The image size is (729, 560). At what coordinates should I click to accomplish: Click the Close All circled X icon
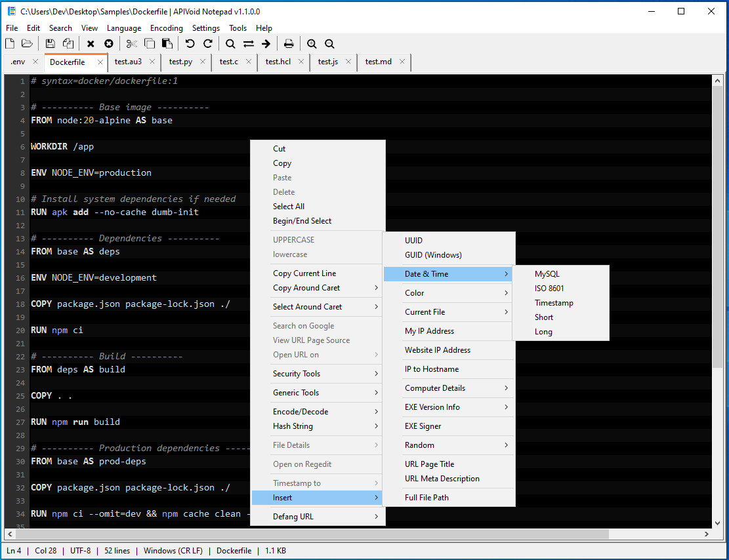point(109,44)
